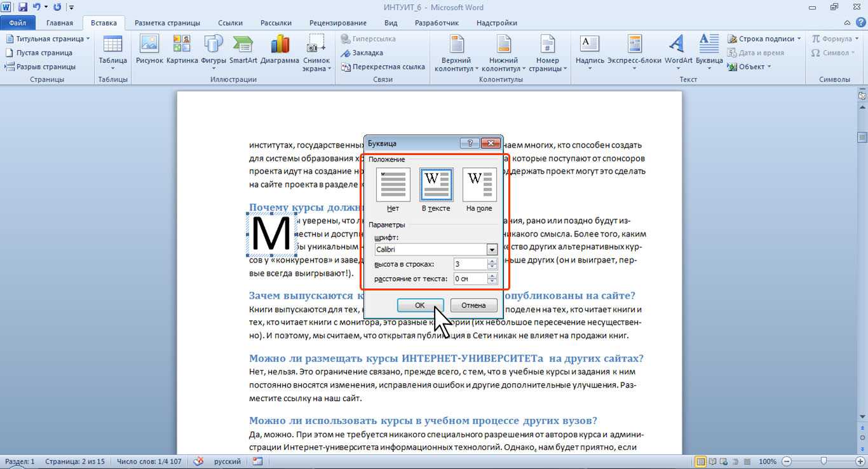Viewport: 868px width, 469px height.
Task: Switch to Разметка страницы tab
Action: point(167,23)
